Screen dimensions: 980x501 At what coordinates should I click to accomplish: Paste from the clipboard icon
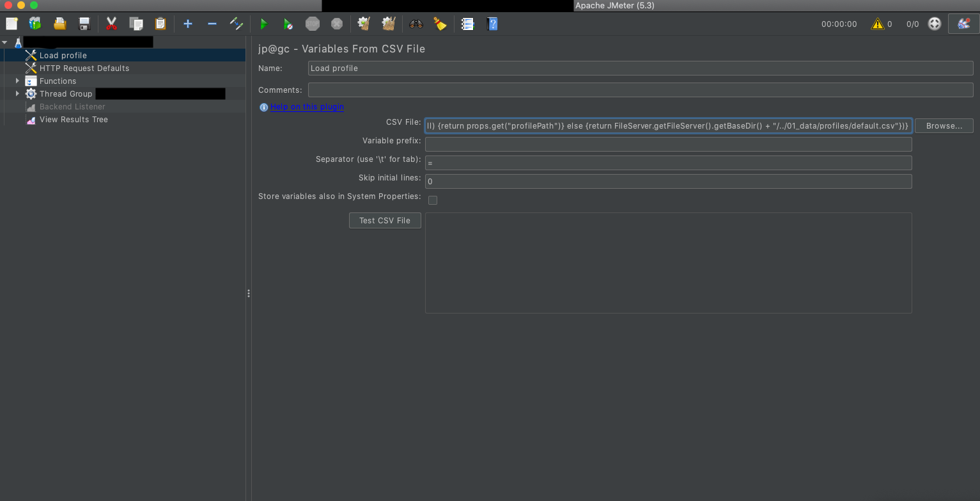pyautogui.click(x=160, y=24)
